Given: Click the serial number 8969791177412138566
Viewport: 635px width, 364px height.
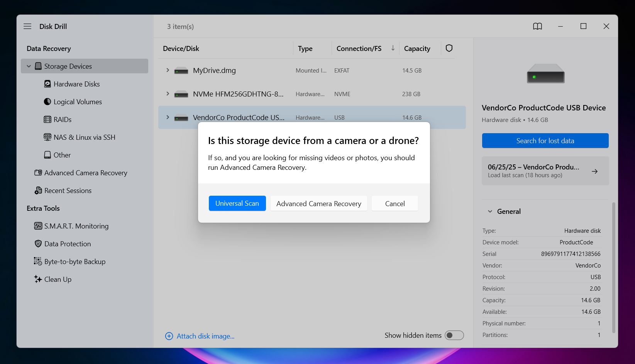Looking at the screenshot, I should [571, 254].
